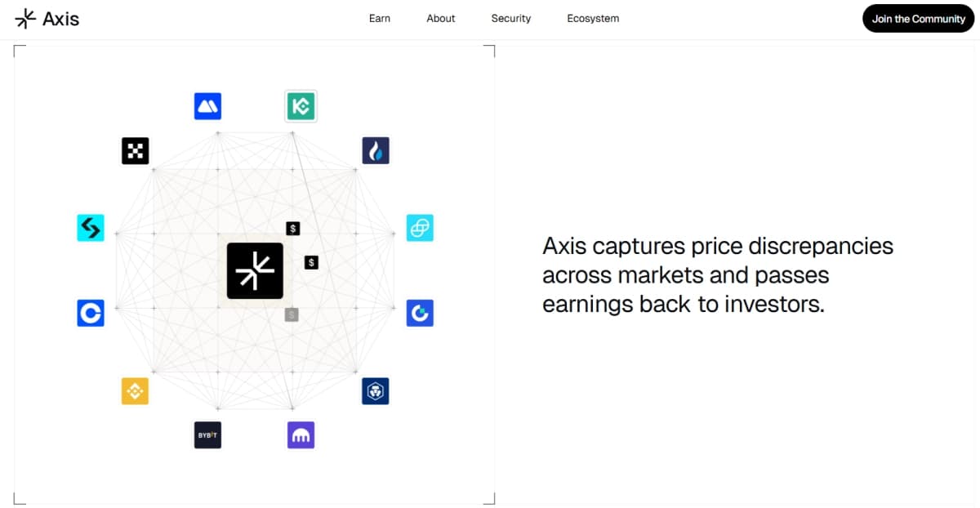The image size is (980, 508).
Task: Click the Bybit exchange icon
Action: click(x=207, y=435)
